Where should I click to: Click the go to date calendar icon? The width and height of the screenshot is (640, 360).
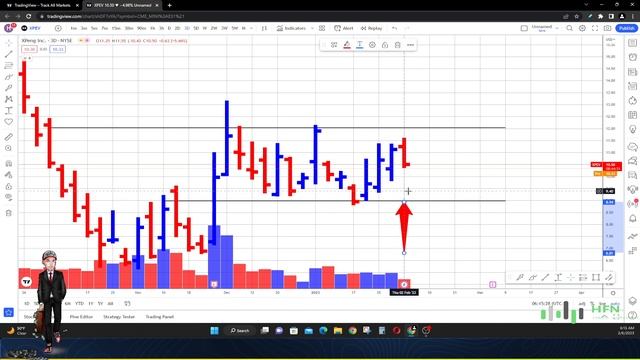click(x=127, y=304)
